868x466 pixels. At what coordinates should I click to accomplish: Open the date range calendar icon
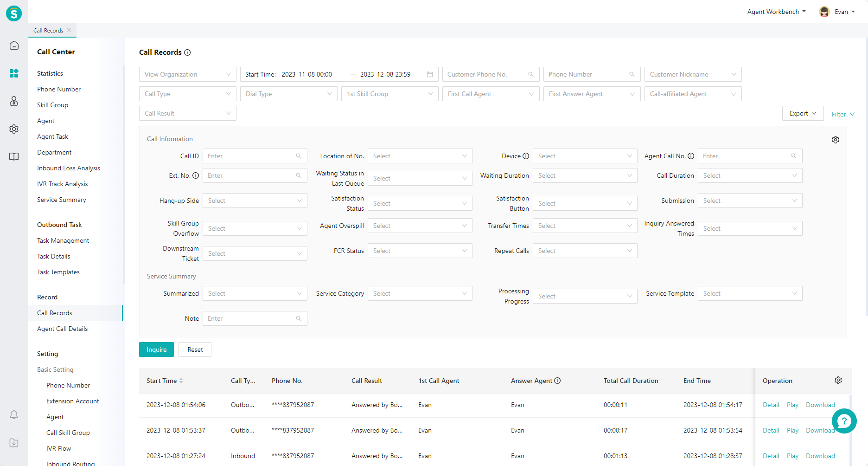430,74
